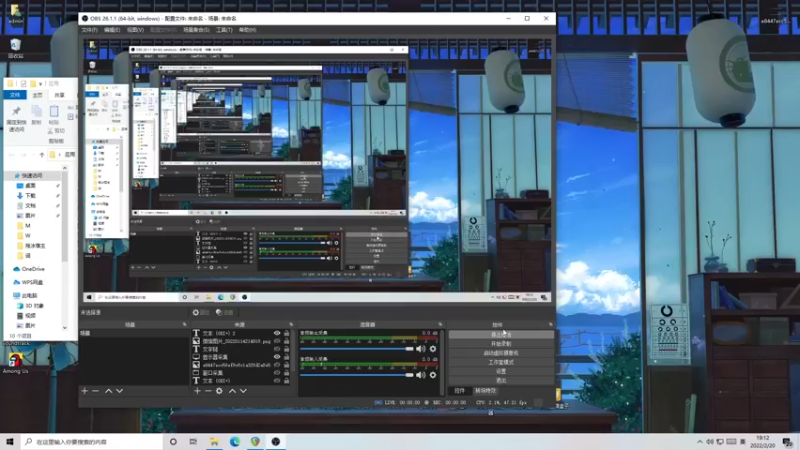The image size is (800, 450).
Task: Remove the selected scene with minus icon
Action: click(x=95, y=391)
